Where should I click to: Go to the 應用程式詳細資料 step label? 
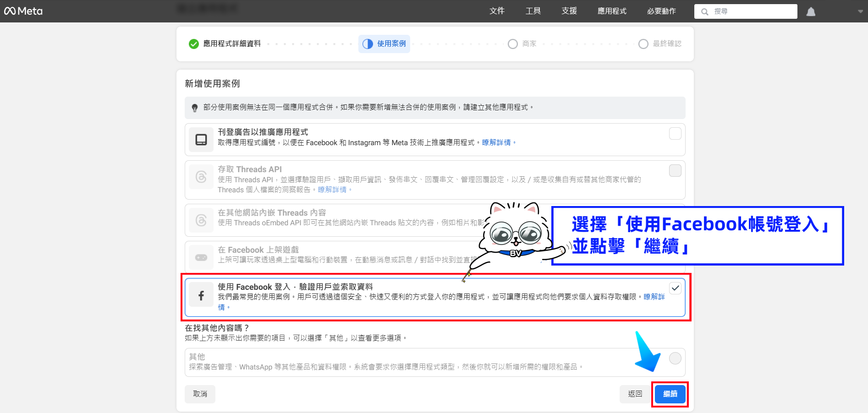click(232, 43)
